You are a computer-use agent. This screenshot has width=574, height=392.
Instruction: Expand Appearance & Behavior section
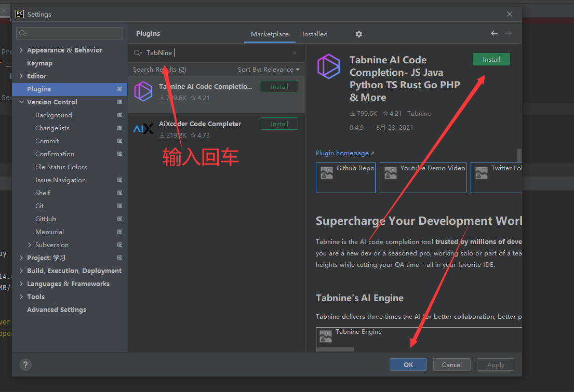[x=21, y=50]
